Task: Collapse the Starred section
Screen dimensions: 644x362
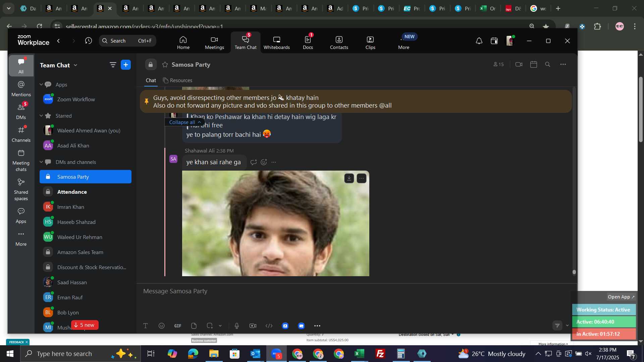Action: pyautogui.click(x=41, y=116)
